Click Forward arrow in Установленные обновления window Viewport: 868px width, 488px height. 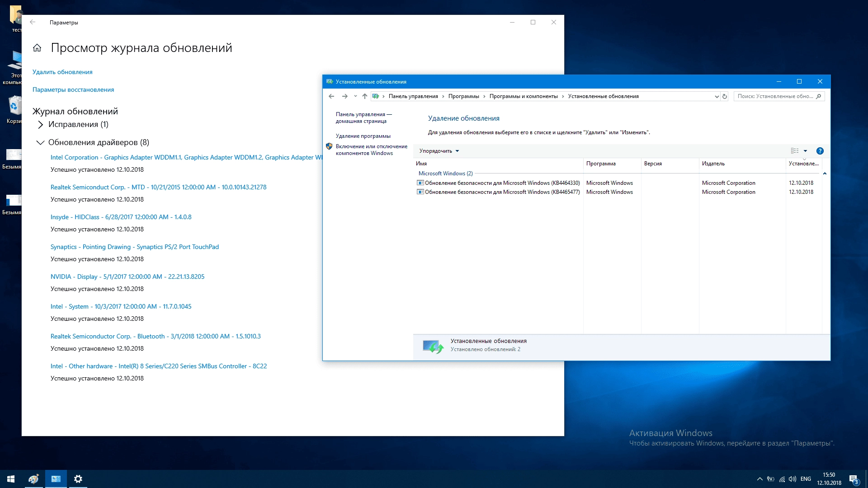pyautogui.click(x=344, y=96)
